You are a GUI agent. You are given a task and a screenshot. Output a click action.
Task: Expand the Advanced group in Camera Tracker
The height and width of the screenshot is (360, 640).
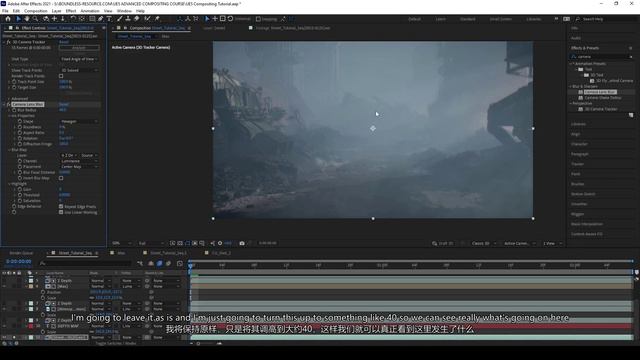[9, 99]
